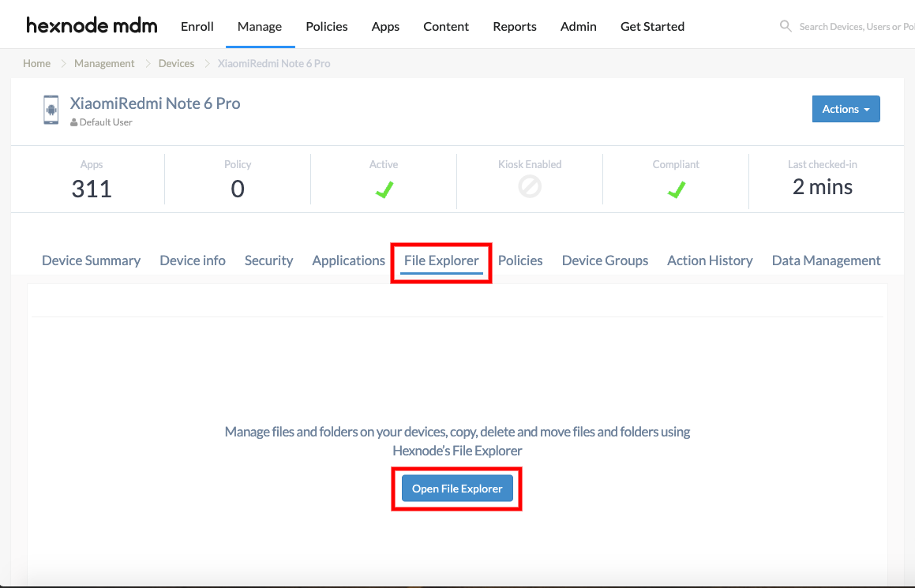The width and height of the screenshot is (915, 588).
Task: Click XiaomiRedmi Note 6 Pro breadcrumb
Action: 274,63
